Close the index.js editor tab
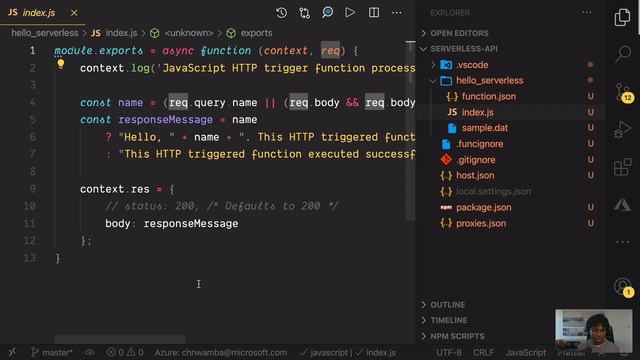 (74, 13)
